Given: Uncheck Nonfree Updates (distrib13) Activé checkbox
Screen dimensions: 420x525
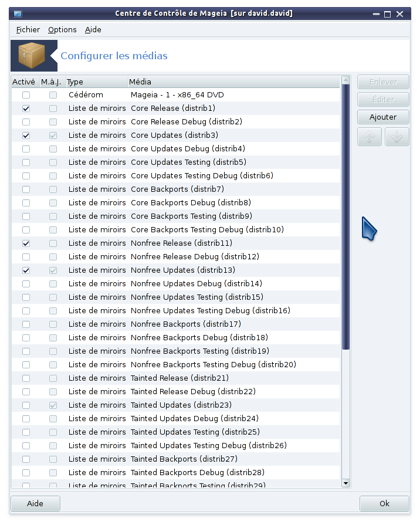Looking at the screenshot, I should (x=26, y=270).
